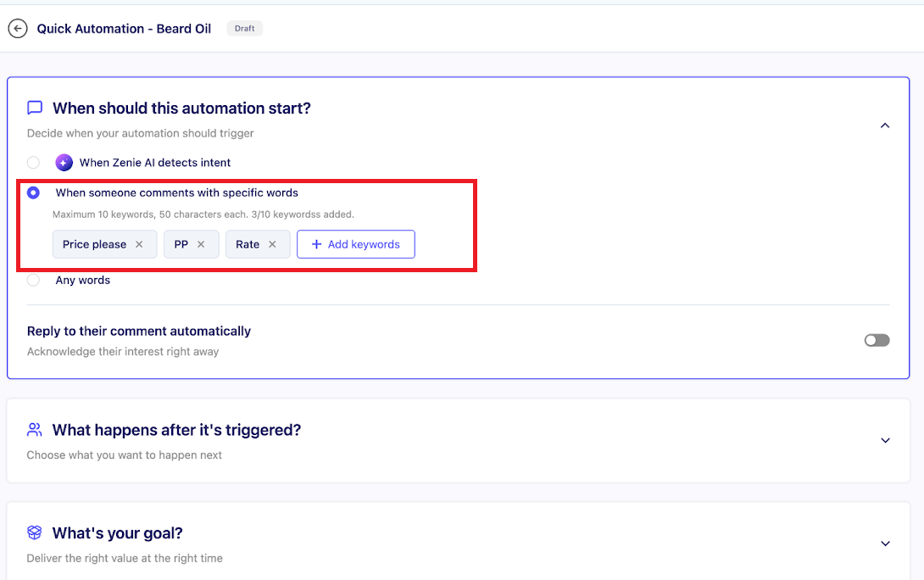The height and width of the screenshot is (580, 924).
Task: Click the 'What's your goal?' heading
Action: coord(117,533)
